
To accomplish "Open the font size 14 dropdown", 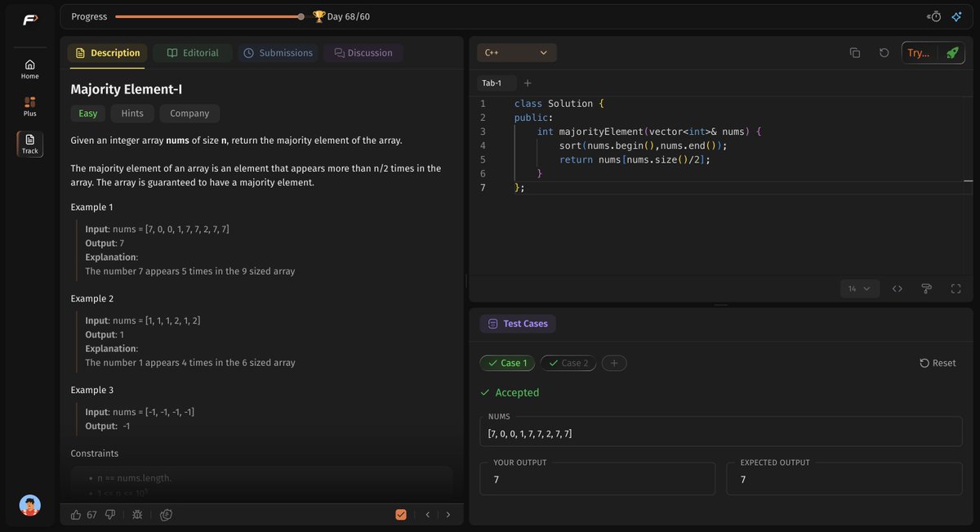I will [x=859, y=288].
